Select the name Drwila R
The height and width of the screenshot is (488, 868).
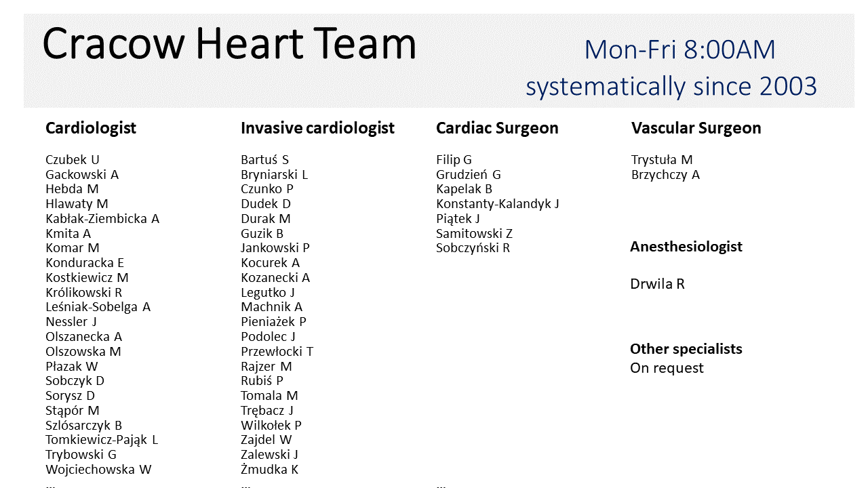pyautogui.click(x=657, y=284)
